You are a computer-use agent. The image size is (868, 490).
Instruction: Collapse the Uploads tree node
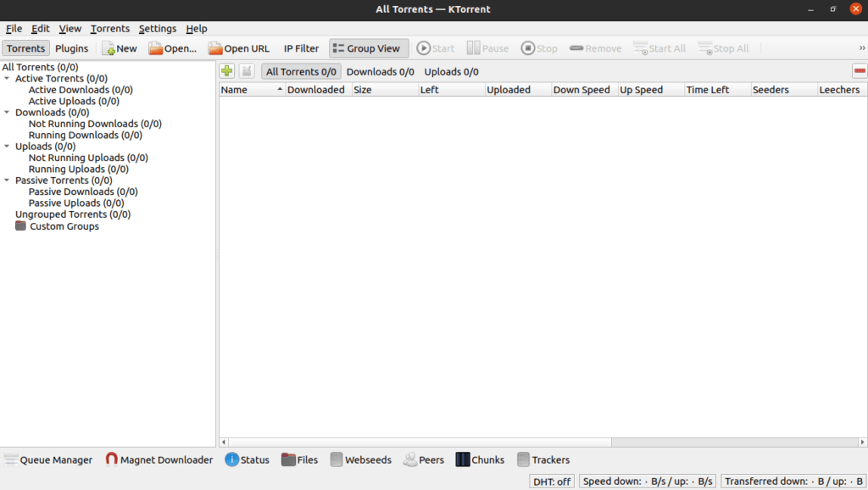point(7,146)
